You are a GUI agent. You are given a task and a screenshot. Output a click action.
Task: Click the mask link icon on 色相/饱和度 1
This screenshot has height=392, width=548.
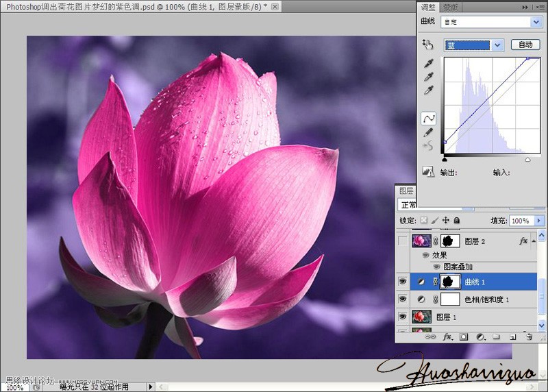click(x=435, y=299)
